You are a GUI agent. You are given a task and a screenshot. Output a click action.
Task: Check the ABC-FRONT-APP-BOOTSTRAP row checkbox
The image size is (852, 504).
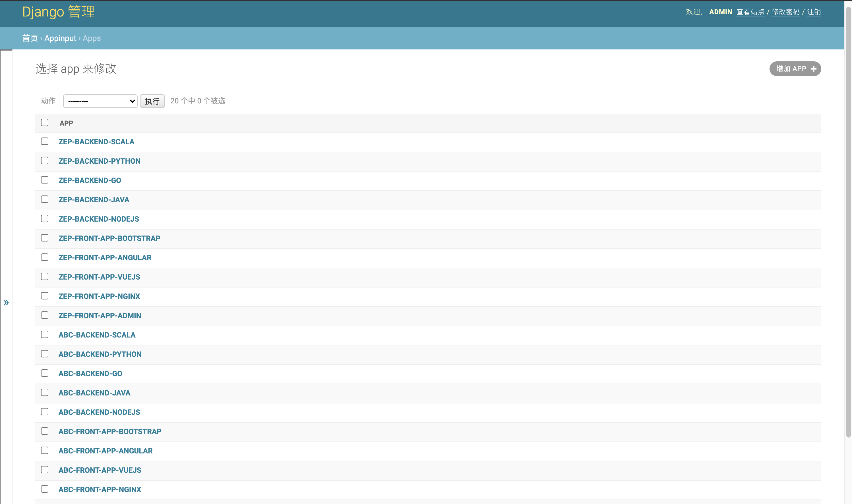click(x=45, y=431)
